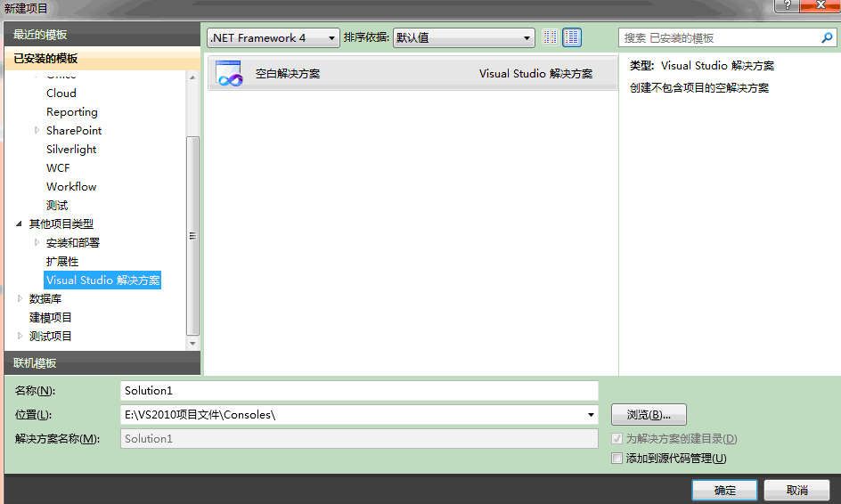Click the search magnifier icon
This screenshot has width=841, height=504.
pos(827,37)
